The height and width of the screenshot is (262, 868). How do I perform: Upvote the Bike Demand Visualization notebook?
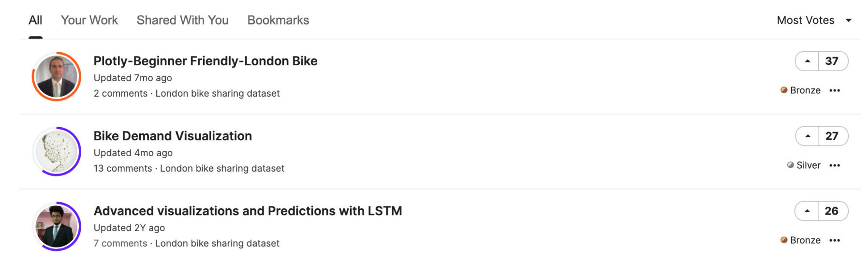(807, 136)
